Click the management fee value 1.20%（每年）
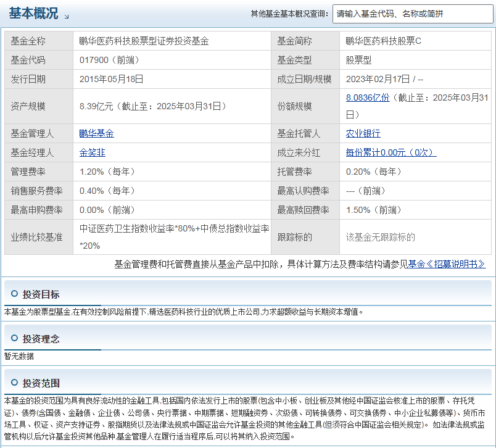 coord(107,172)
